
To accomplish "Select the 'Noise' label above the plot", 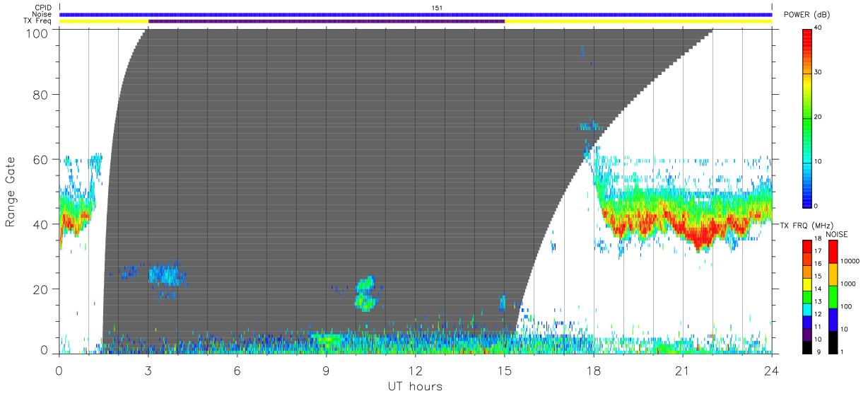I will (43, 14).
